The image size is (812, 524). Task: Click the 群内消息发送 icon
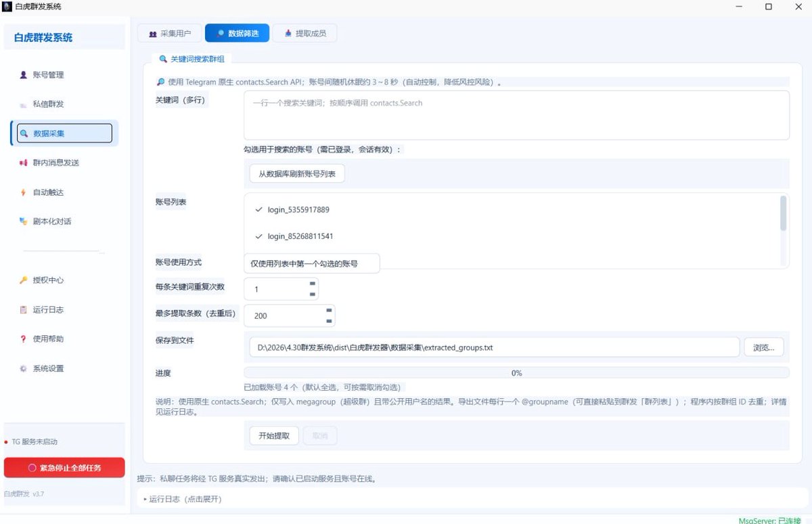24,162
